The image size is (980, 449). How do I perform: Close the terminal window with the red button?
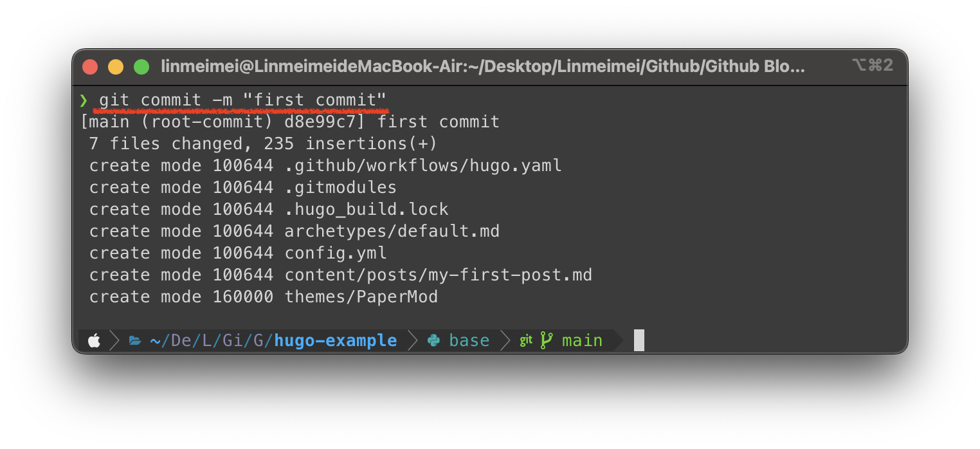(x=90, y=66)
